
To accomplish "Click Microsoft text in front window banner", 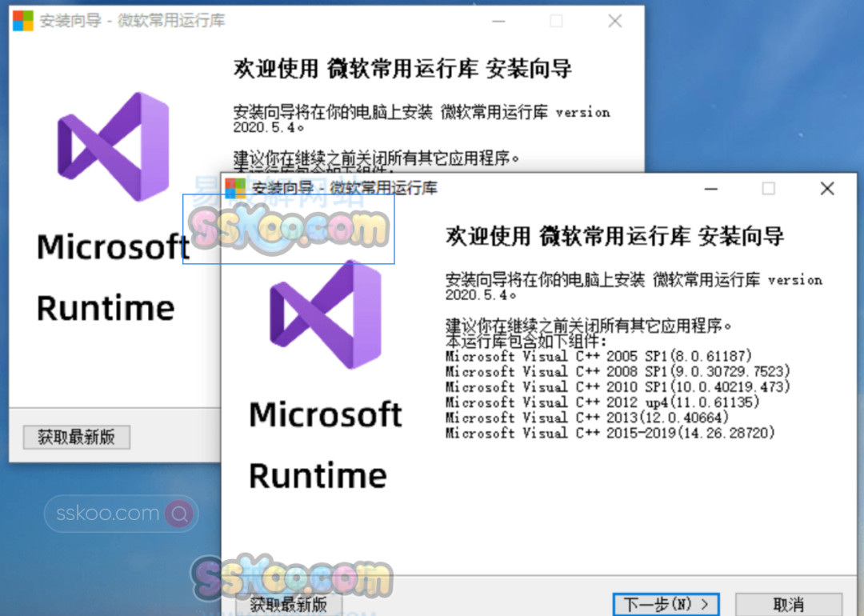I will pyautogui.click(x=325, y=414).
